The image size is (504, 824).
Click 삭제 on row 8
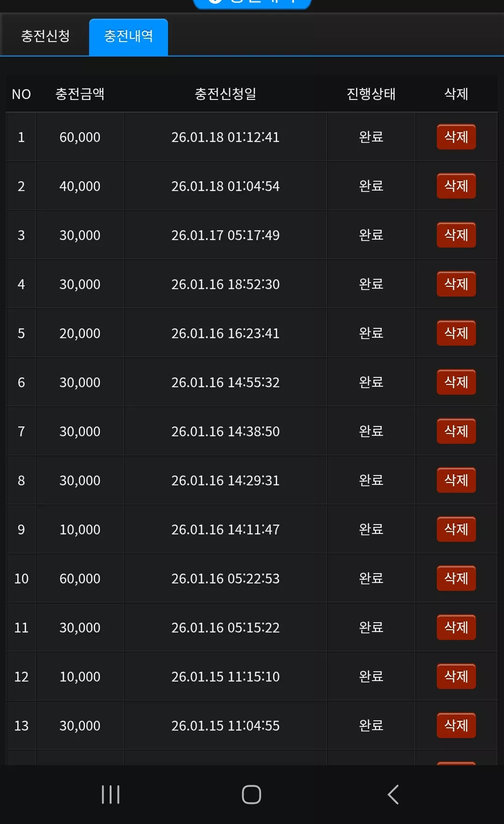tap(456, 480)
